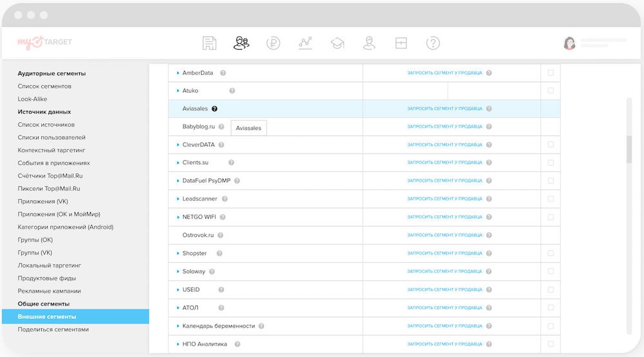
Task: Click help icon next to USEID name
Action: click(x=221, y=289)
